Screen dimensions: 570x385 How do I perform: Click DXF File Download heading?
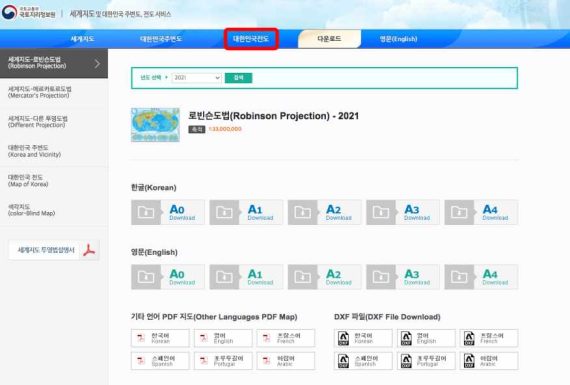click(387, 317)
